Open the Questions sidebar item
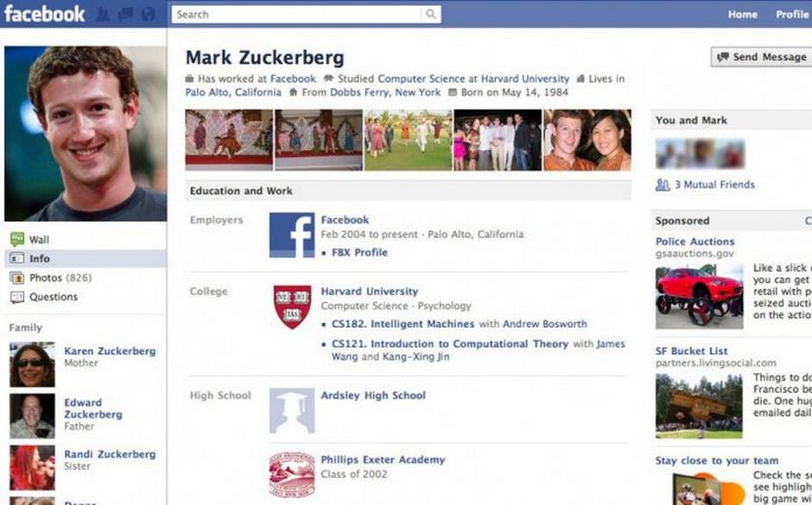Screen dimensions: 812x505 click(44, 297)
